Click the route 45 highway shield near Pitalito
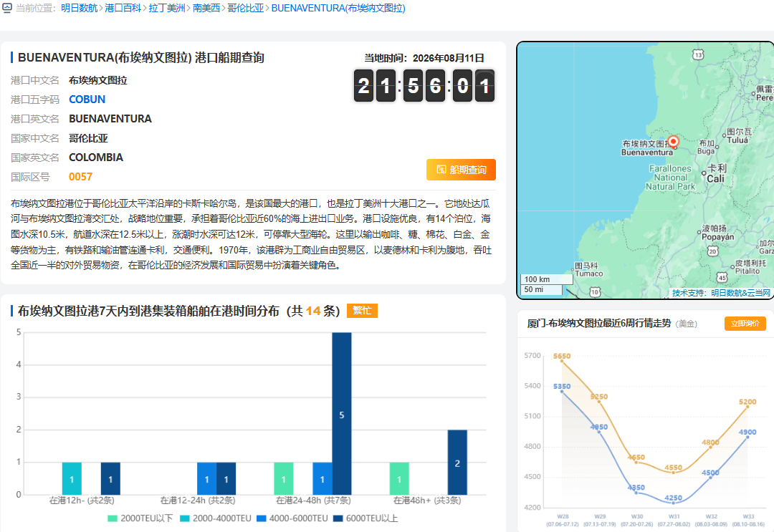The image size is (774, 532). pyautogui.click(x=722, y=278)
